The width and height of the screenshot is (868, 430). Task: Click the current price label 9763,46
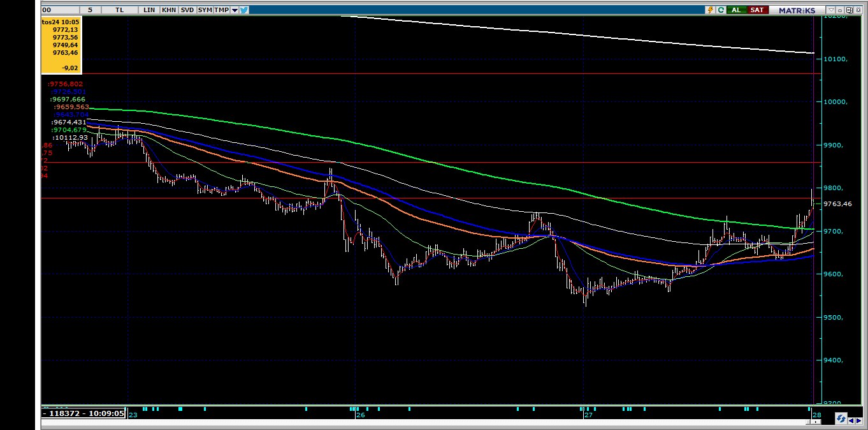click(x=837, y=204)
